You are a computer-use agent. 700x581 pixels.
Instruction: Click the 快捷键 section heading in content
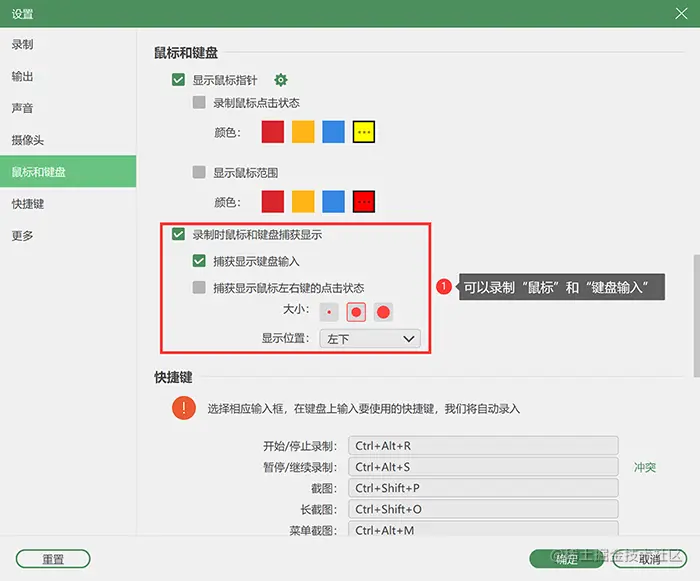(x=173, y=377)
